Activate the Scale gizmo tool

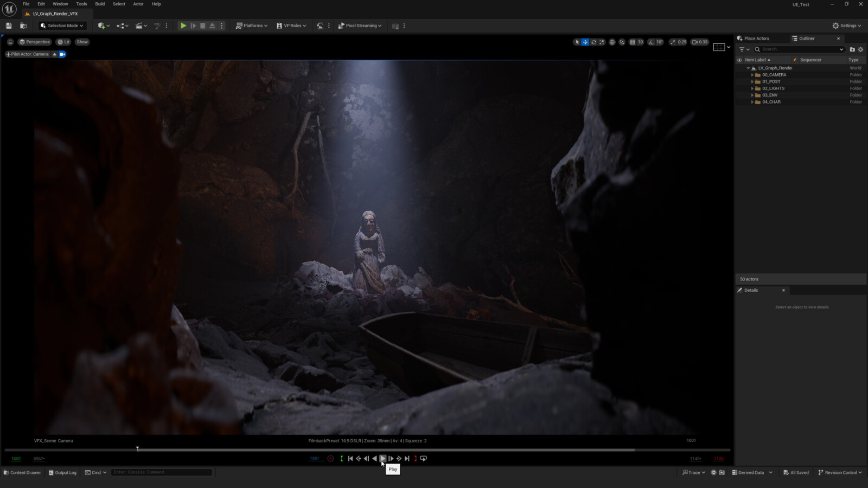coord(602,42)
